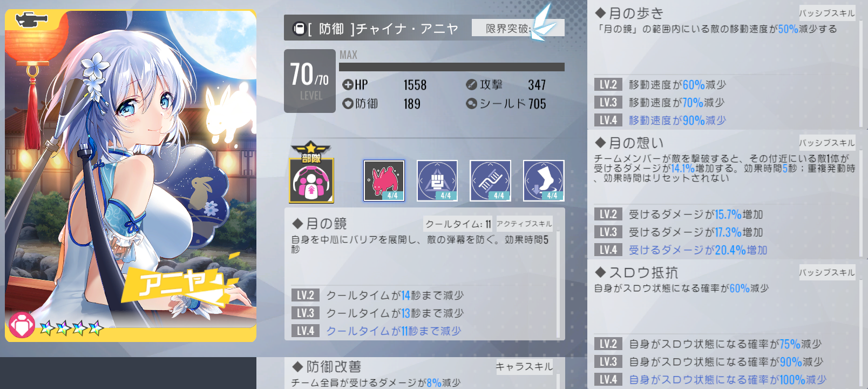Click the pink defense role badge on the card
The width and height of the screenshot is (868, 389).
[x=22, y=326]
